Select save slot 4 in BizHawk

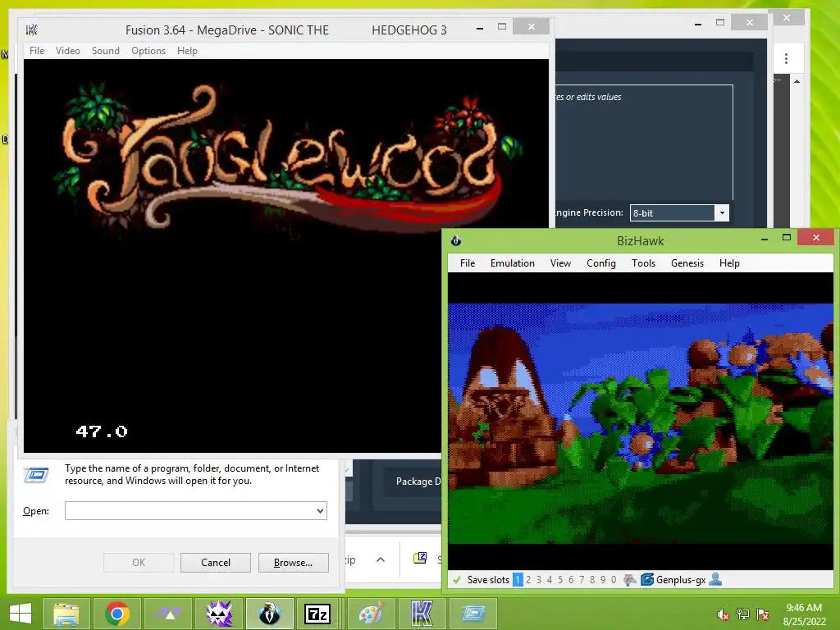click(550, 580)
